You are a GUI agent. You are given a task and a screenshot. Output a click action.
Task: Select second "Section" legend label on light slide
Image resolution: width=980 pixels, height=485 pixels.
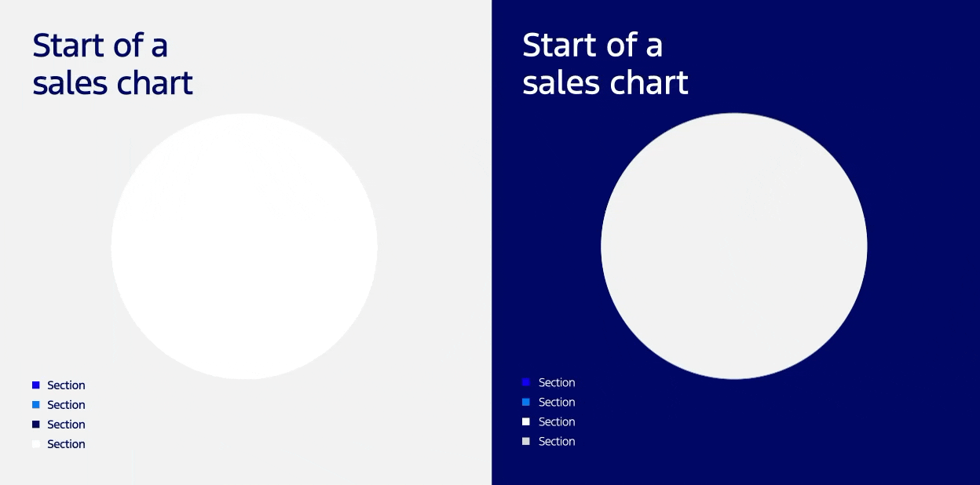[x=66, y=405]
